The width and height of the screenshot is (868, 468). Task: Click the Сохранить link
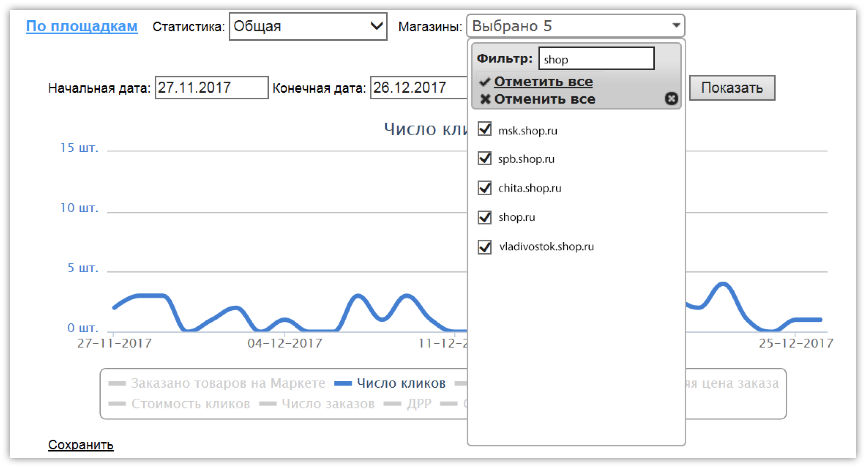pyautogui.click(x=80, y=445)
